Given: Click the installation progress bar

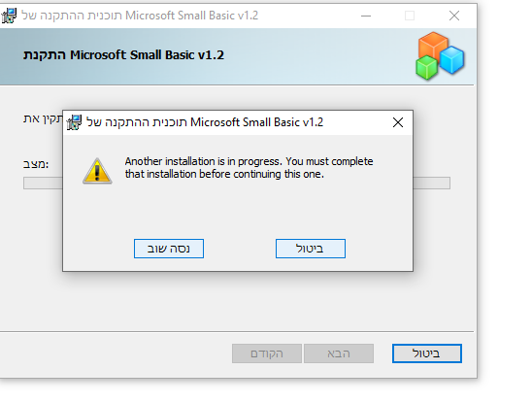Looking at the screenshot, I should tap(237, 183).
